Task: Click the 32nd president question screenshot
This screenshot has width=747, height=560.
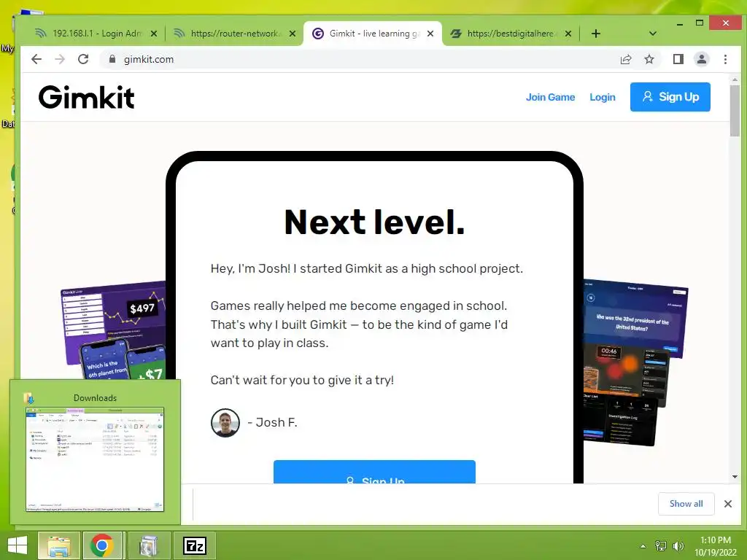Action: tap(635, 316)
